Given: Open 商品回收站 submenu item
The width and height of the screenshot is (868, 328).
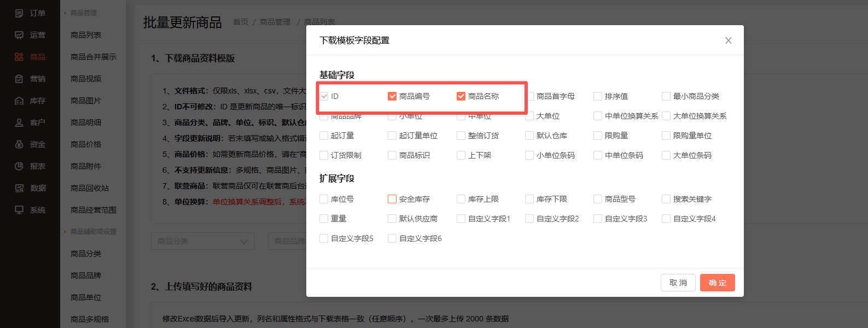Looking at the screenshot, I should point(90,188).
